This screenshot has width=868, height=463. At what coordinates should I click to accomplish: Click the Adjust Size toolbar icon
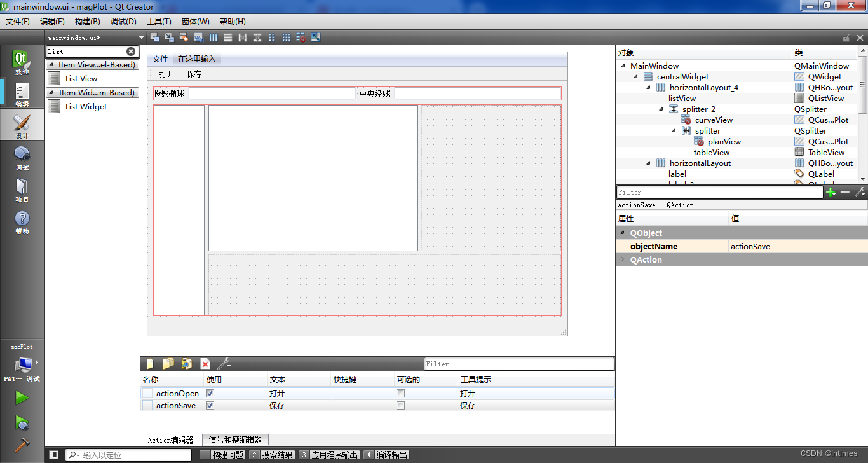click(x=315, y=37)
